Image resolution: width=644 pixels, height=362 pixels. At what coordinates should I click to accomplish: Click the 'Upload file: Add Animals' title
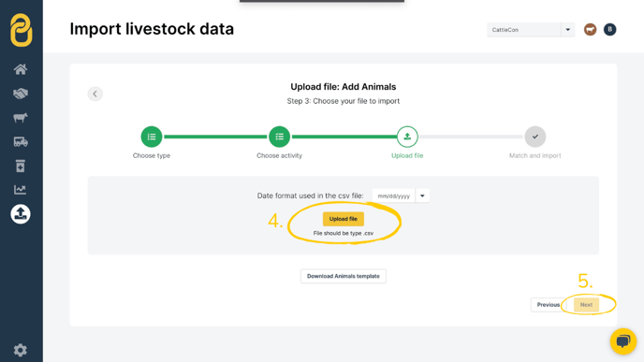pos(344,87)
